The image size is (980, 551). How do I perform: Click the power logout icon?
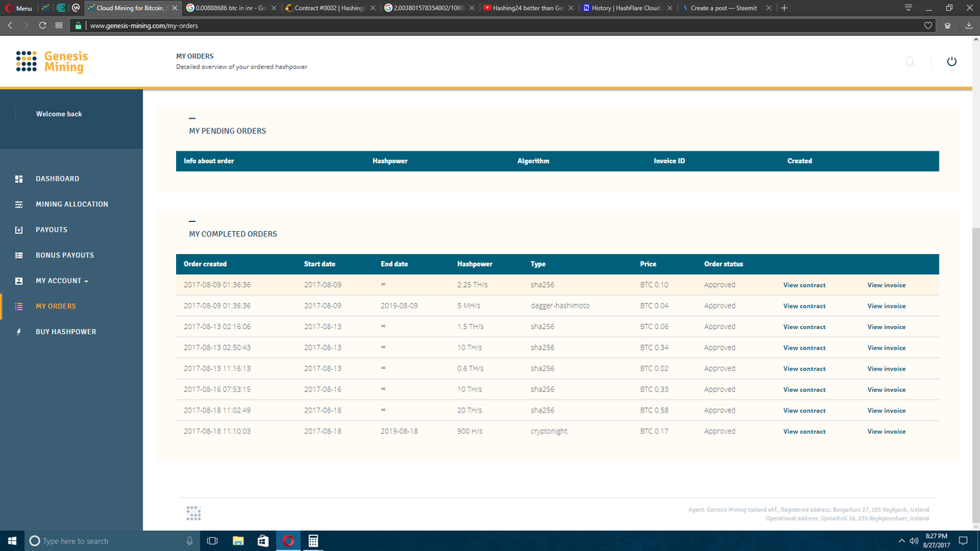pyautogui.click(x=952, y=61)
